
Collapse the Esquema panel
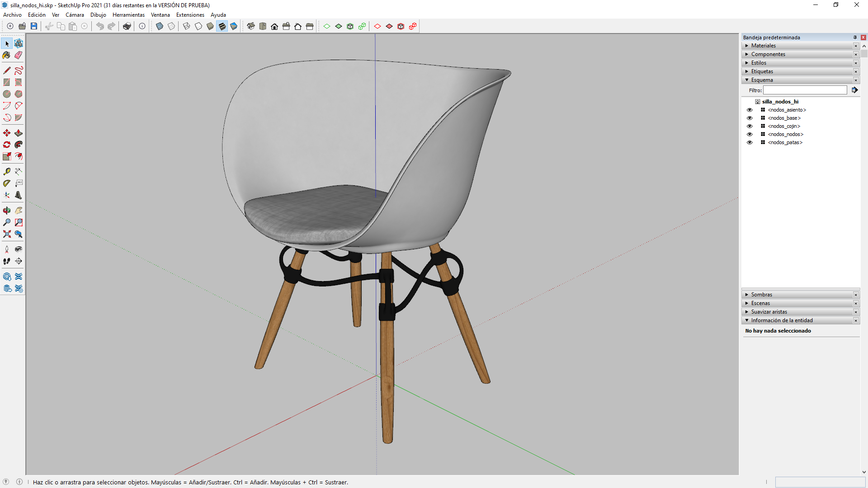[x=762, y=80]
